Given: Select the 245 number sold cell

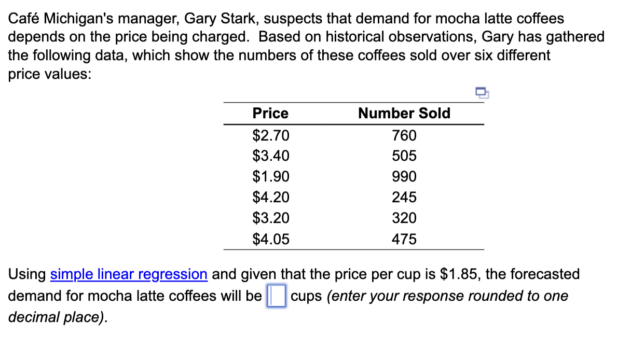Looking at the screenshot, I should tap(404, 197).
